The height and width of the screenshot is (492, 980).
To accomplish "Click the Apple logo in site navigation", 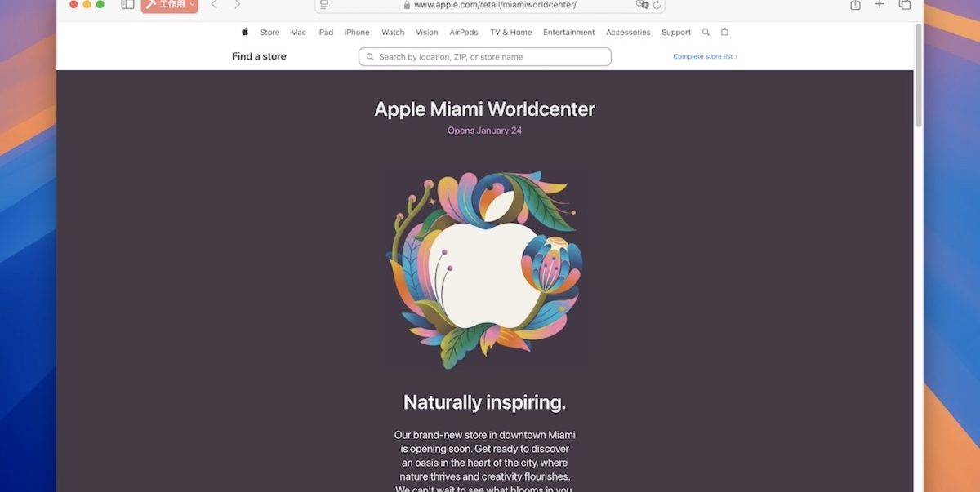I will click(x=244, y=33).
